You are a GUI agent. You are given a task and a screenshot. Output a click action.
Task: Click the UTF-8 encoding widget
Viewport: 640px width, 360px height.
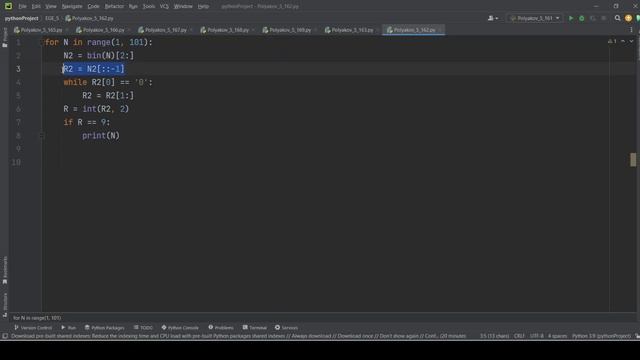point(537,336)
